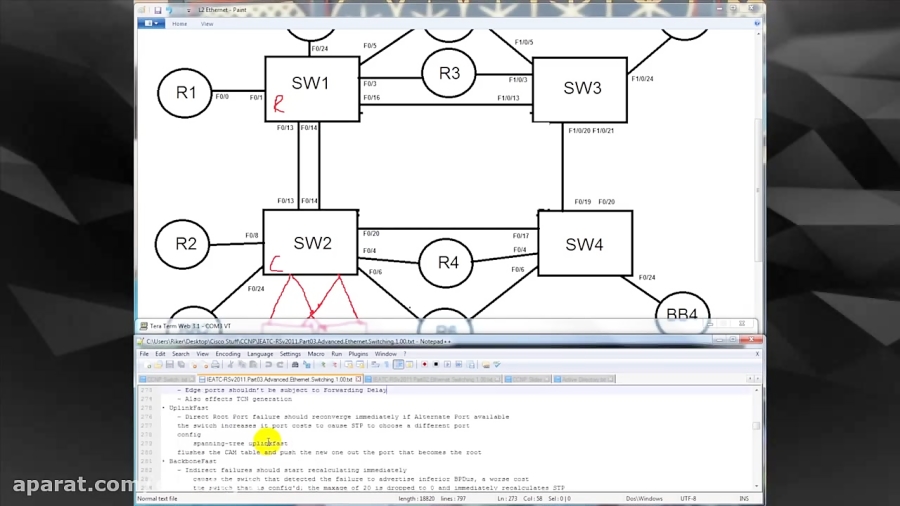This screenshot has height=506, width=900.
Task: Open Find with the binoculars icon
Action: [295, 365]
